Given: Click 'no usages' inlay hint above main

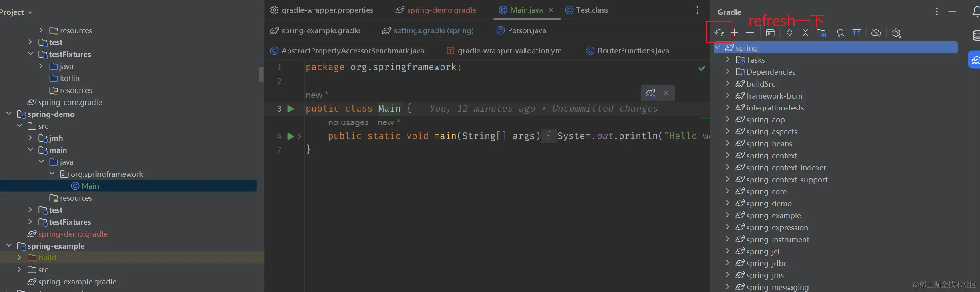Looking at the screenshot, I should [x=348, y=122].
